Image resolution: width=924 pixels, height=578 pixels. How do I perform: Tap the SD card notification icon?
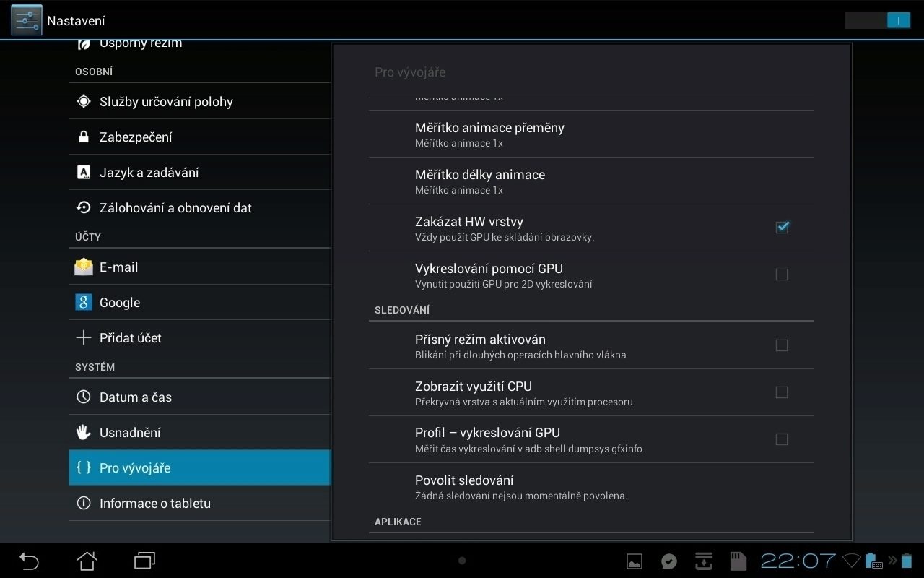coord(738,561)
